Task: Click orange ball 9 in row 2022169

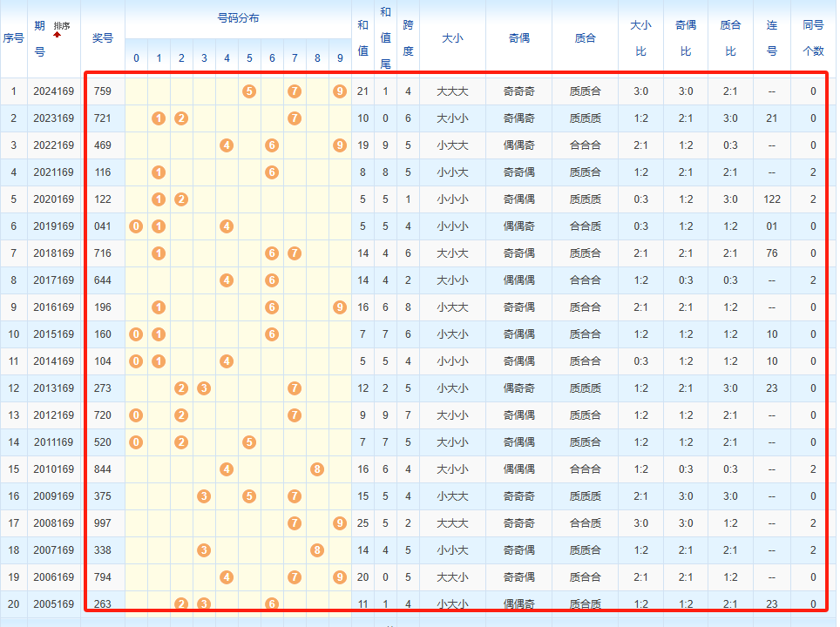Action: [x=340, y=145]
